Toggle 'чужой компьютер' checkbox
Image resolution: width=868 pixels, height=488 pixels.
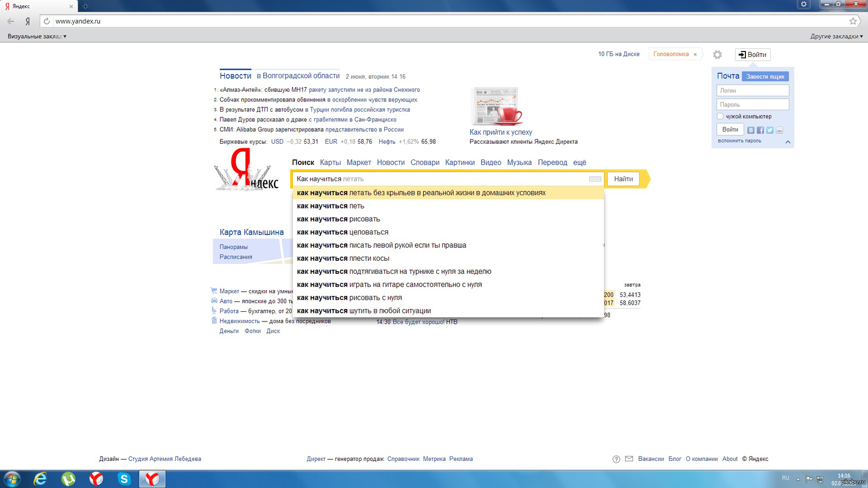720,116
